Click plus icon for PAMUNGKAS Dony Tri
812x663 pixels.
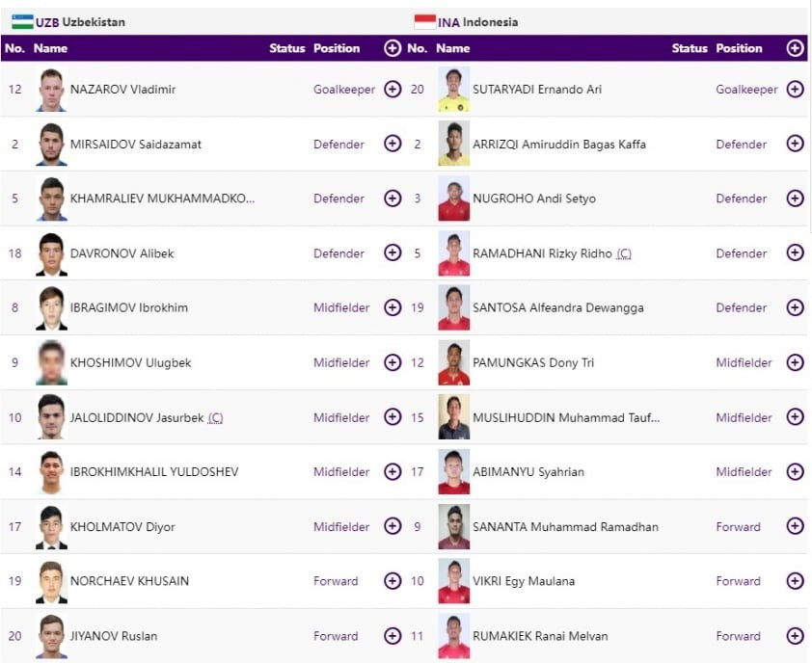(x=795, y=362)
